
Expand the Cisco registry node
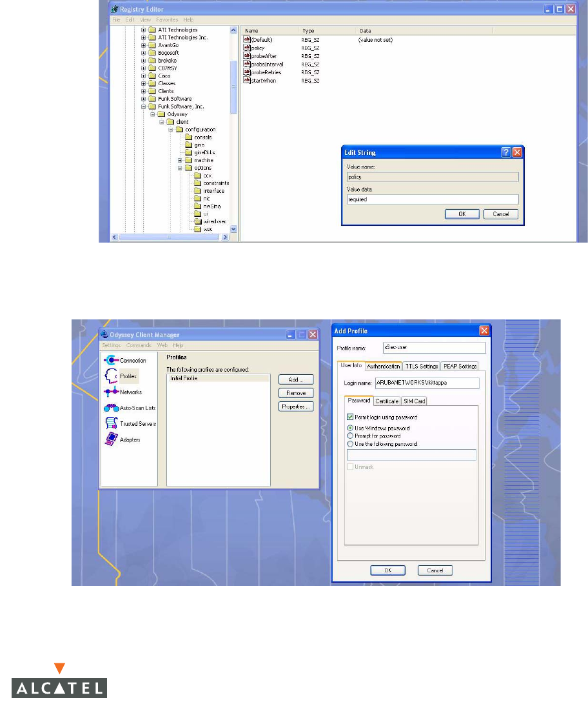pyautogui.click(x=143, y=76)
